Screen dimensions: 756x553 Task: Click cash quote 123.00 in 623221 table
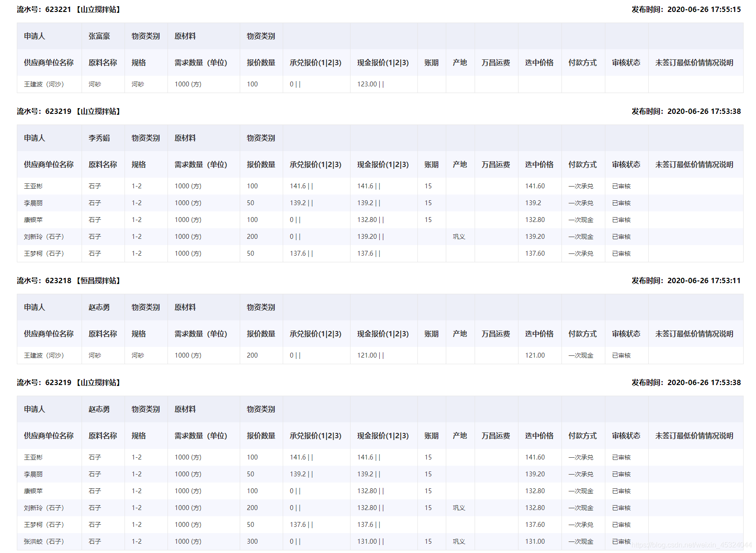(370, 84)
